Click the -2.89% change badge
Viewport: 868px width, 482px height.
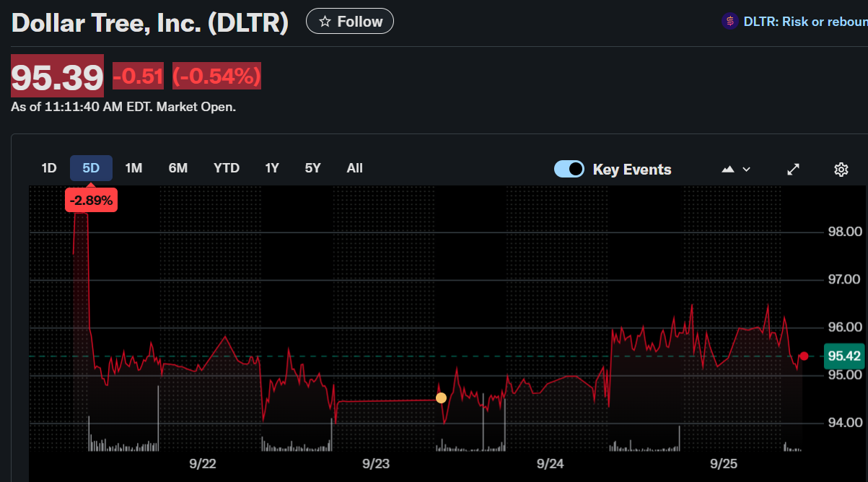click(x=91, y=201)
